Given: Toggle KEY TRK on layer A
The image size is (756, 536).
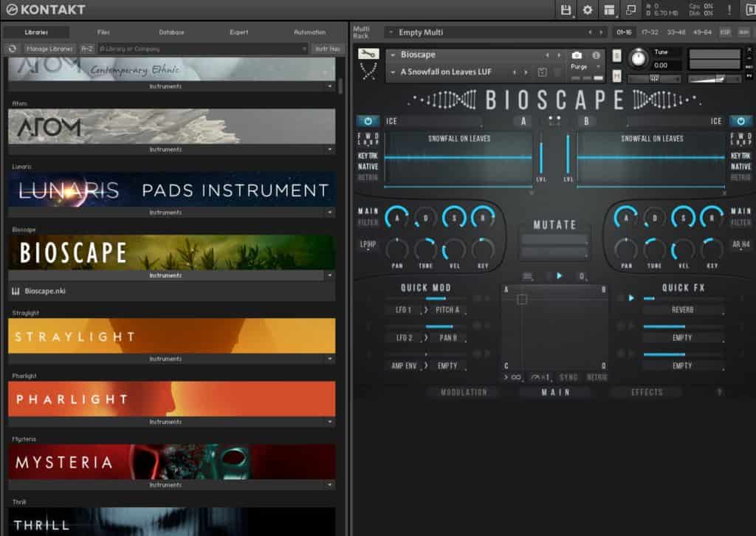Looking at the screenshot, I should [368, 157].
